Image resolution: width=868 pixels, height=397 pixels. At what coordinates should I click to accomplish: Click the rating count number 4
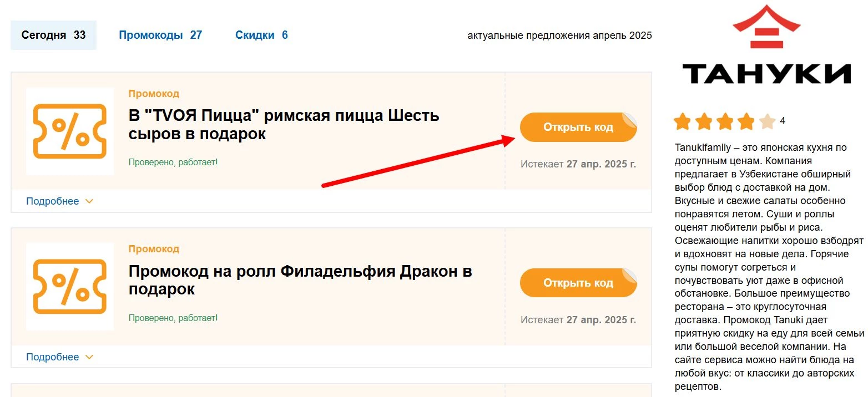click(x=784, y=120)
